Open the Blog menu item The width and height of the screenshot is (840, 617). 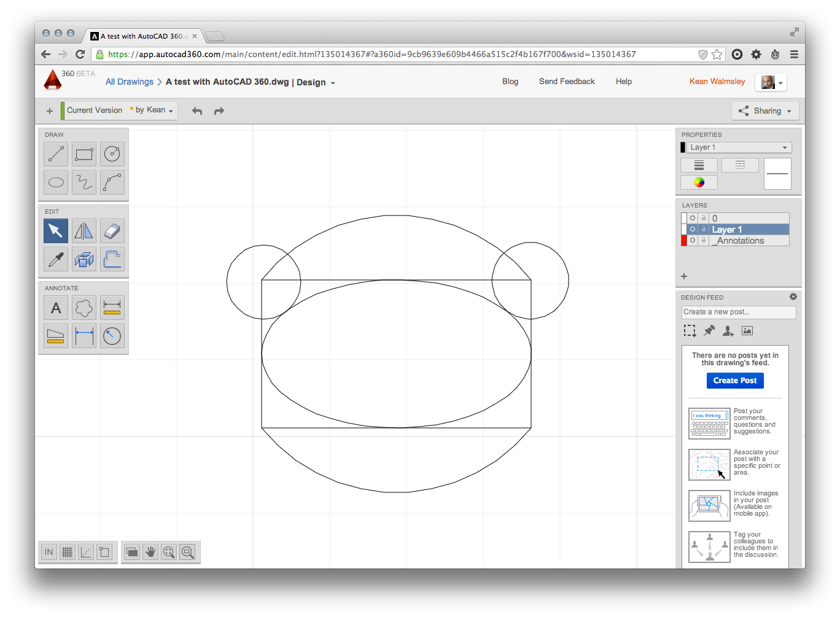pyautogui.click(x=510, y=82)
